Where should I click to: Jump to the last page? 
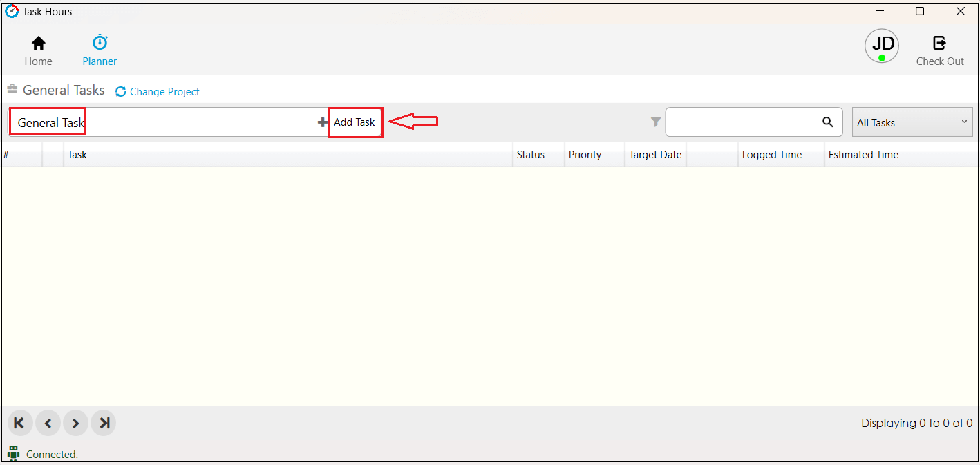tap(104, 423)
